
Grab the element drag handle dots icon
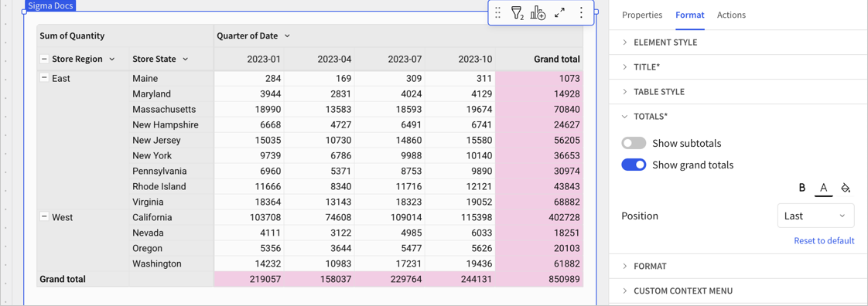click(497, 12)
